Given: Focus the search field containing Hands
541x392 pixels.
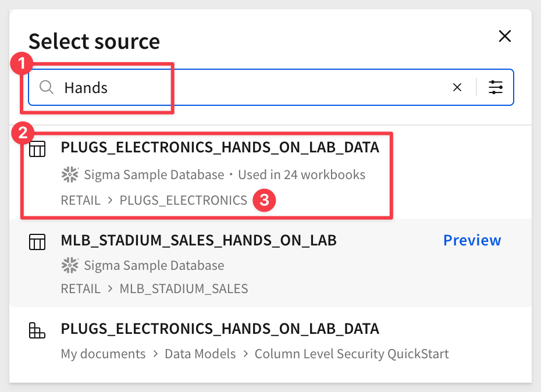Looking at the screenshot, I should click(x=271, y=87).
